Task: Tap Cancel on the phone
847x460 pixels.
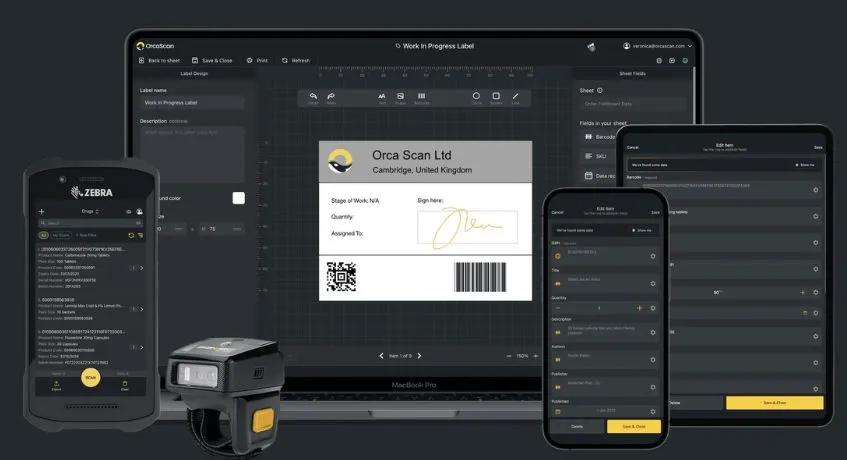Action: (557, 212)
